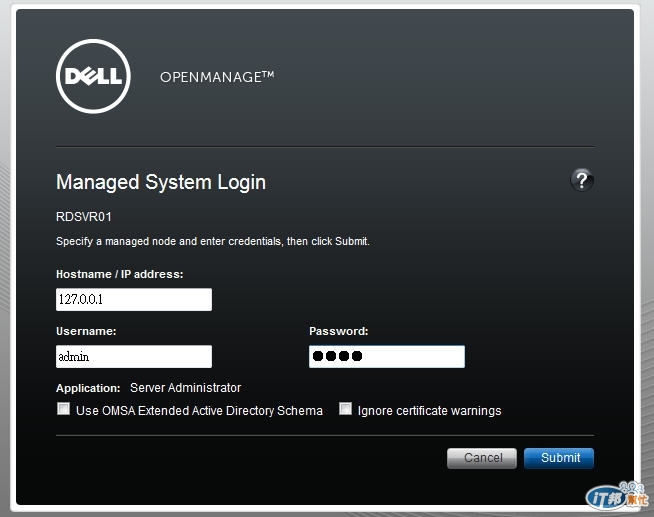Screen dimensions: 654x517
Task: Tick Ignore certificate warnings checkbox
Action: [x=345, y=409]
